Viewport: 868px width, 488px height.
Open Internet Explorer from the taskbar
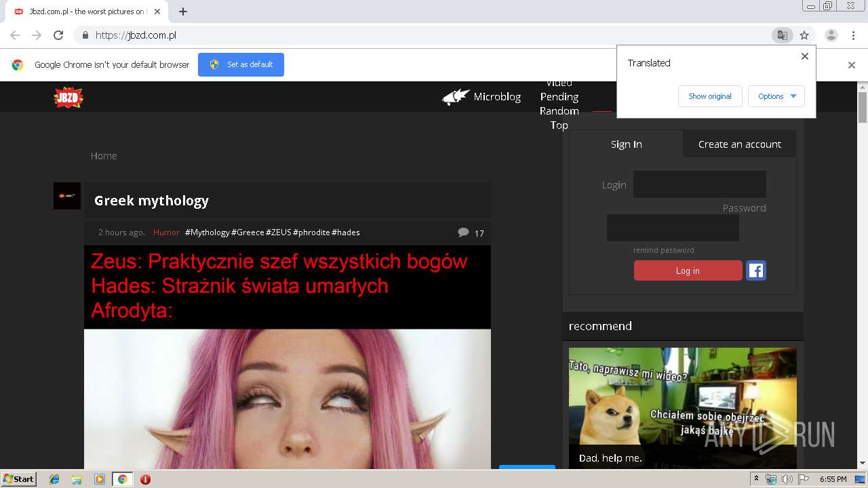point(54,479)
